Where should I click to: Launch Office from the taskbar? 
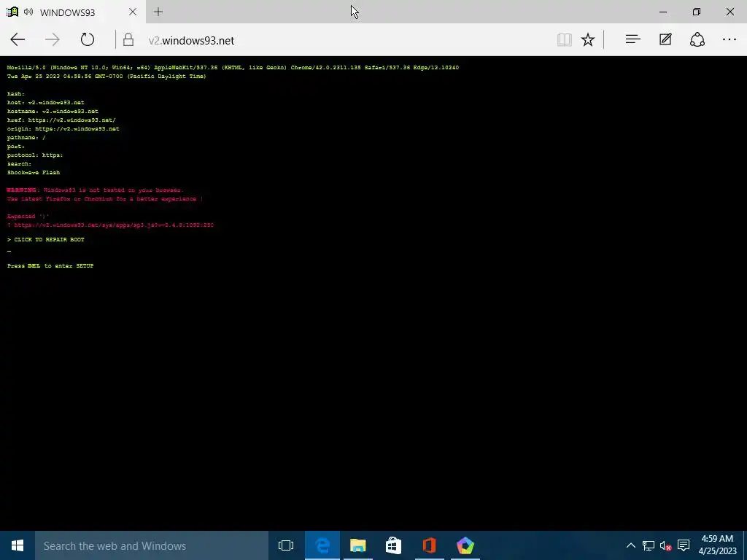(429, 545)
